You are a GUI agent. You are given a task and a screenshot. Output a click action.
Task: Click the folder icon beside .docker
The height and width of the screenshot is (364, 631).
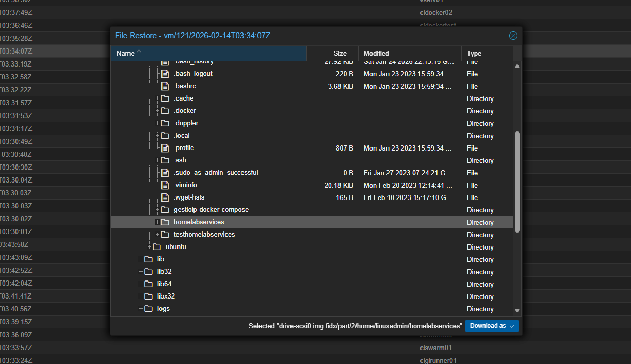coord(165,111)
